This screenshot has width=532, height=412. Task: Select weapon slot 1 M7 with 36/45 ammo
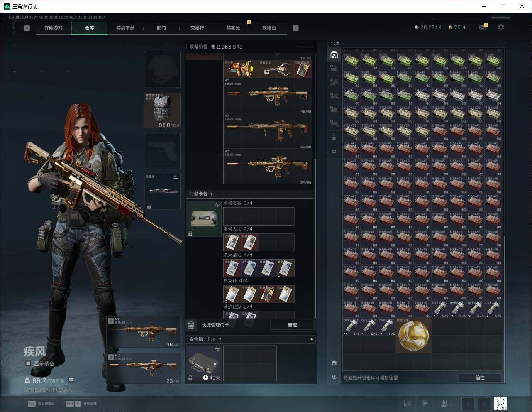point(144,333)
